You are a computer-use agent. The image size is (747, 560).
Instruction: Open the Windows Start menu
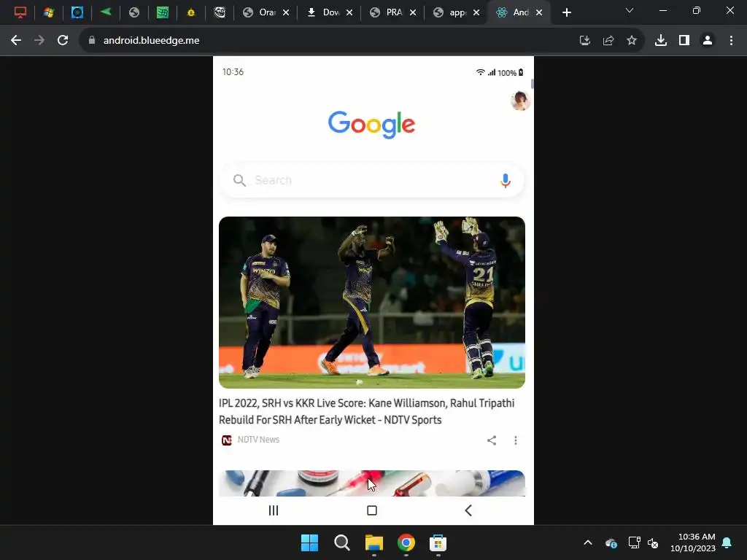(309, 542)
